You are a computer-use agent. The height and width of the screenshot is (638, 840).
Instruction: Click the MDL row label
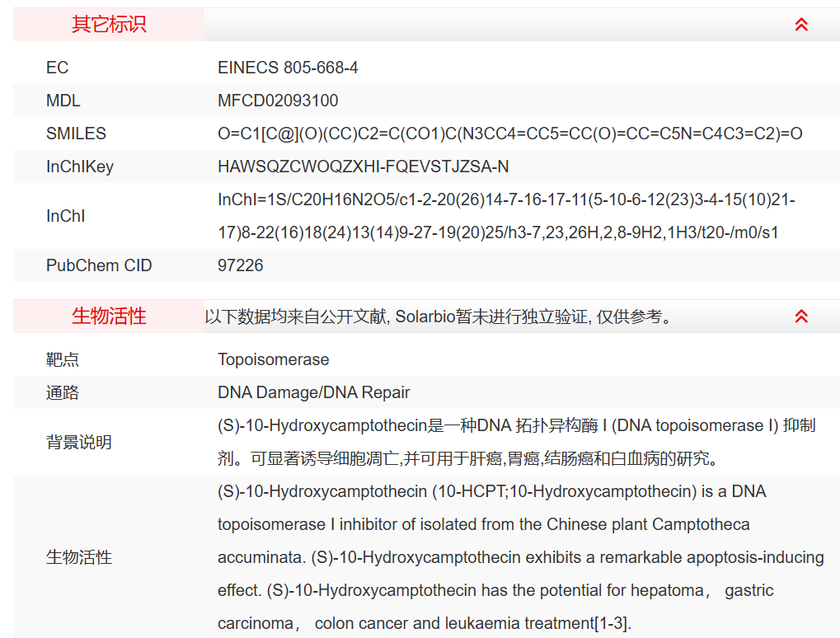(x=63, y=101)
